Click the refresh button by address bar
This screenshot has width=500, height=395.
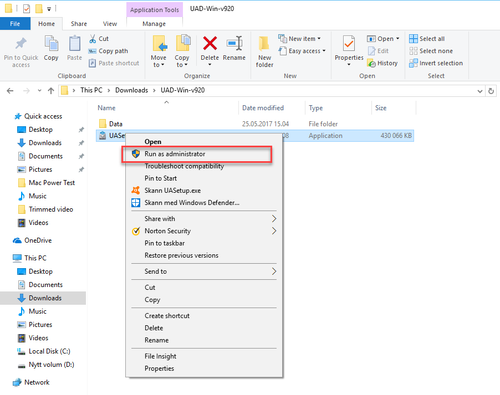pos(491,91)
